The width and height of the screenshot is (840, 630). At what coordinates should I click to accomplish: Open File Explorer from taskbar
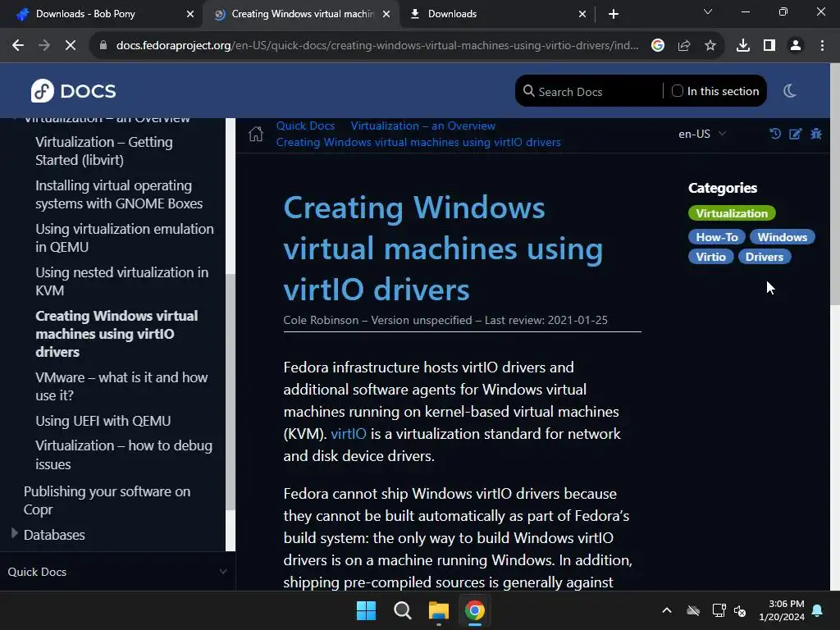click(438, 610)
